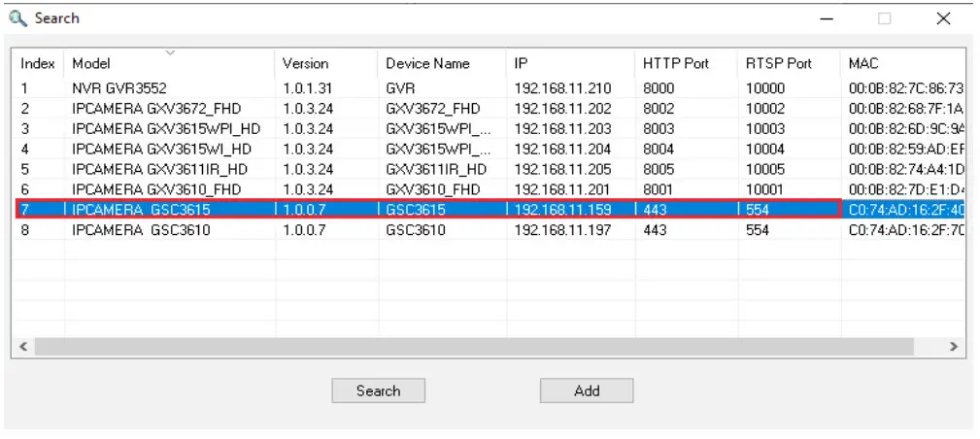Click MAC cell starting 00:0B:82:6D
The height and width of the screenshot is (439, 980).
pyautogui.click(x=906, y=128)
